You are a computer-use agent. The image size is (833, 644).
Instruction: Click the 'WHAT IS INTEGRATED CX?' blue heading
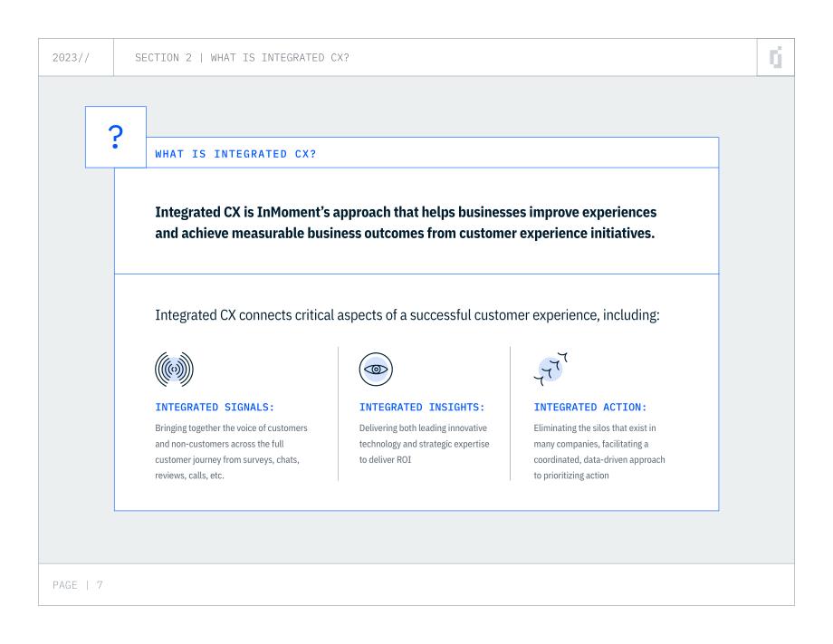[236, 154]
